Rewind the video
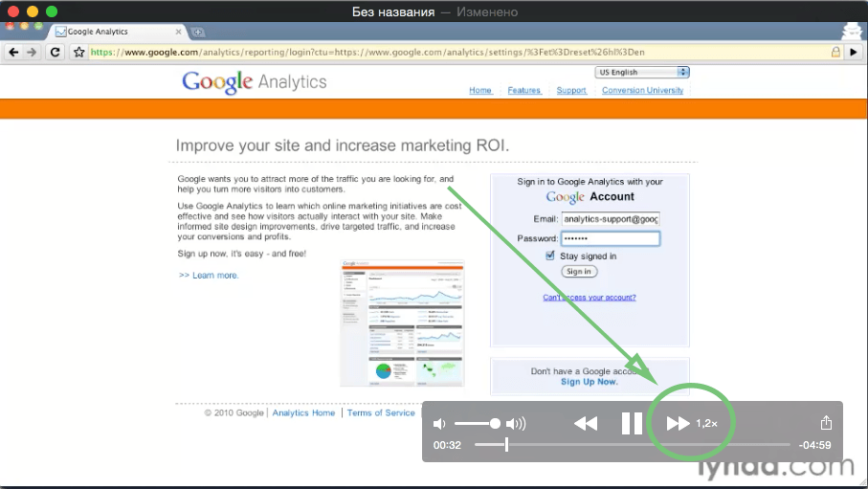This screenshot has height=489, width=868. tap(586, 424)
